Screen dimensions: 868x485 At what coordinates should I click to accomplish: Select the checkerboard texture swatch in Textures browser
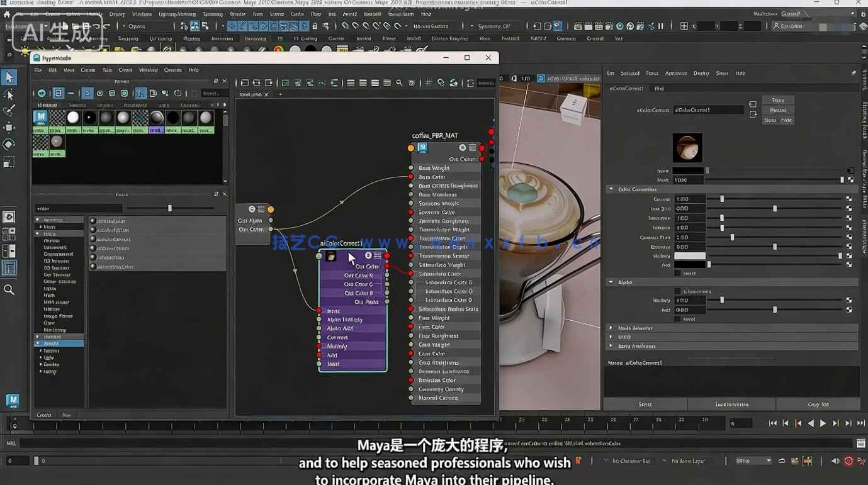point(56,118)
